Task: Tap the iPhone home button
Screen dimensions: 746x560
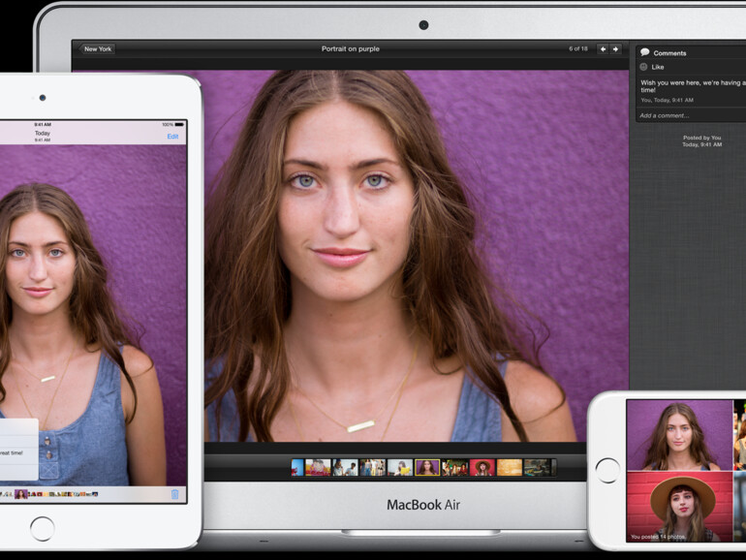Action: click(607, 471)
